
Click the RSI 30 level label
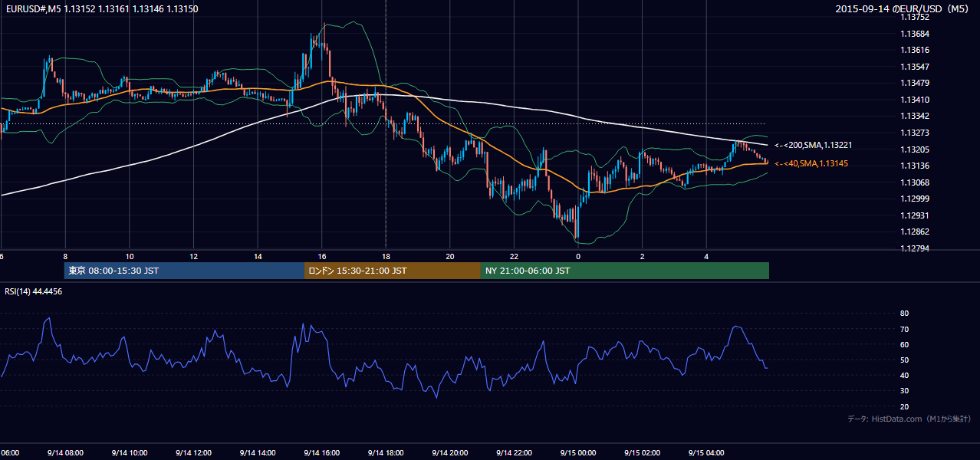tap(904, 391)
